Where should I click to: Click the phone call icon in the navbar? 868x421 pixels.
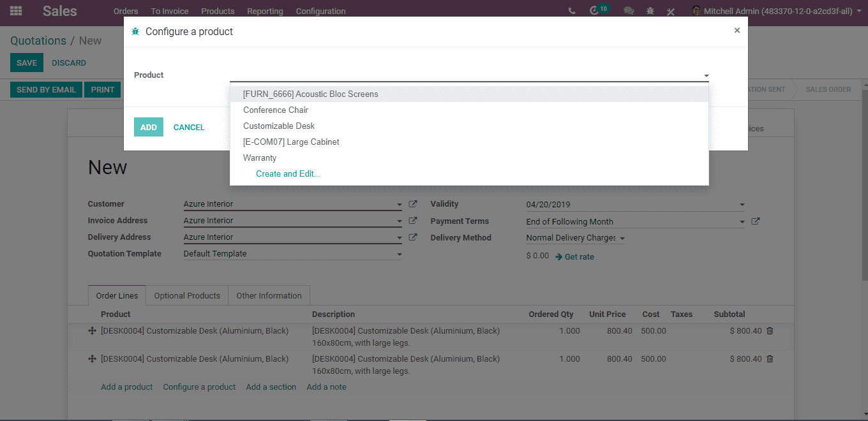point(571,11)
